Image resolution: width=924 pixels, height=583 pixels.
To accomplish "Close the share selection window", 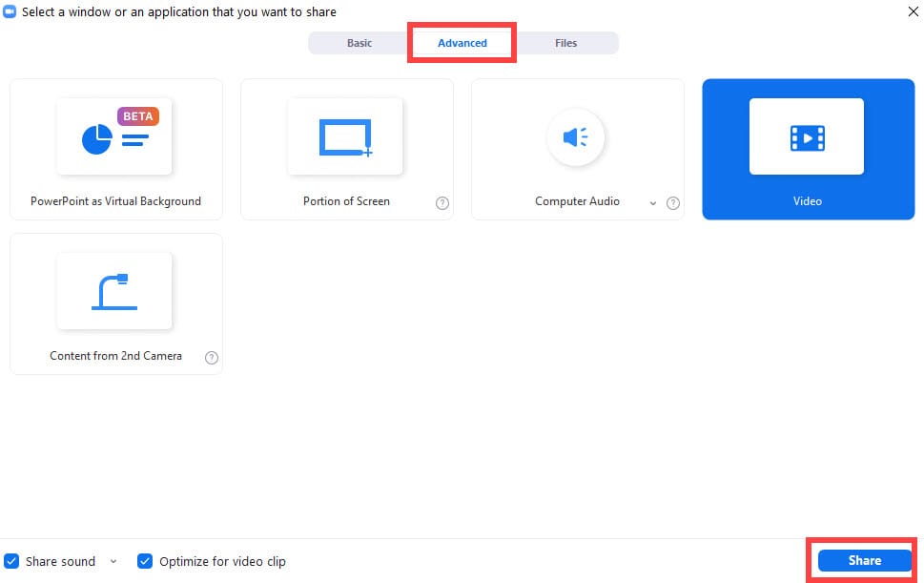I will (910, 12).
